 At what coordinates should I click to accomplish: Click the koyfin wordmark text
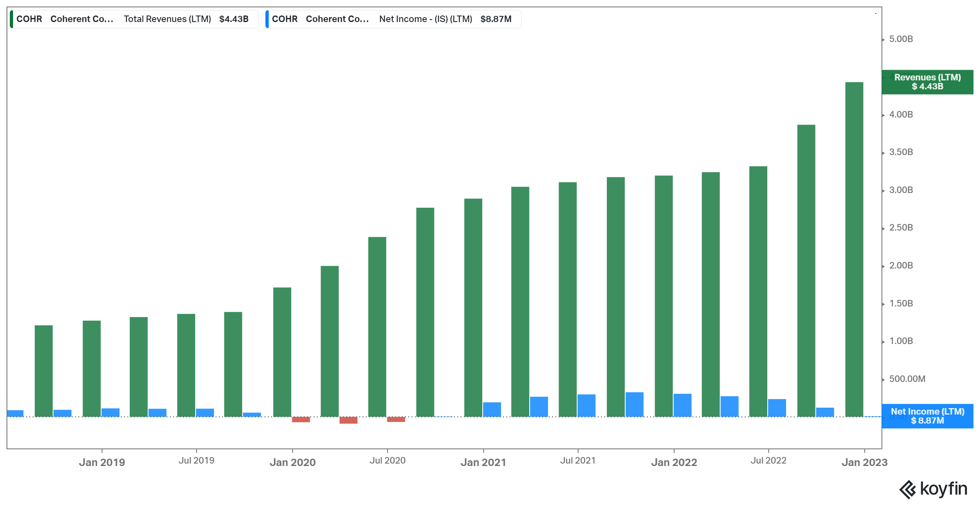(x=944, y=488)
